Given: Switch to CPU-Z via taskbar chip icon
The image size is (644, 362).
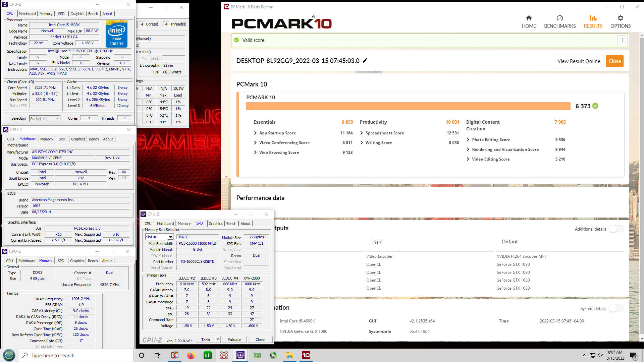Looking at the screenshot, I should click(x=240, y=355).
